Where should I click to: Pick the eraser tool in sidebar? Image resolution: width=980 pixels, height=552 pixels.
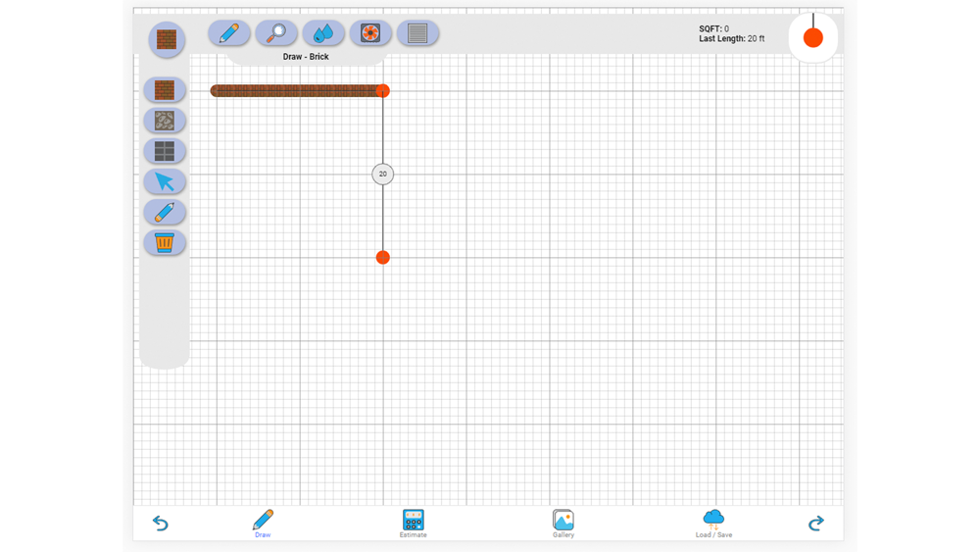pyautogui.click(x=165, y=212)
